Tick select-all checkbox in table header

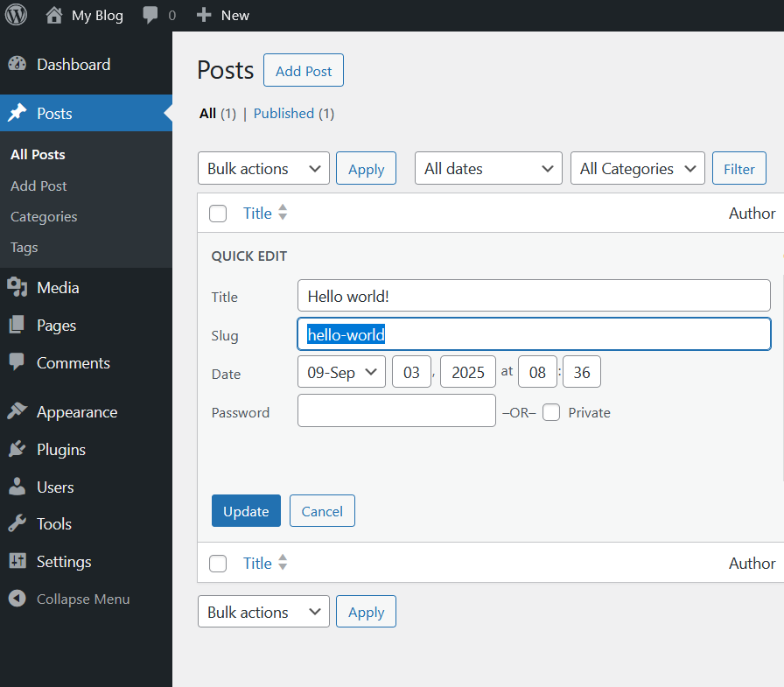click(x=218, y=214)
